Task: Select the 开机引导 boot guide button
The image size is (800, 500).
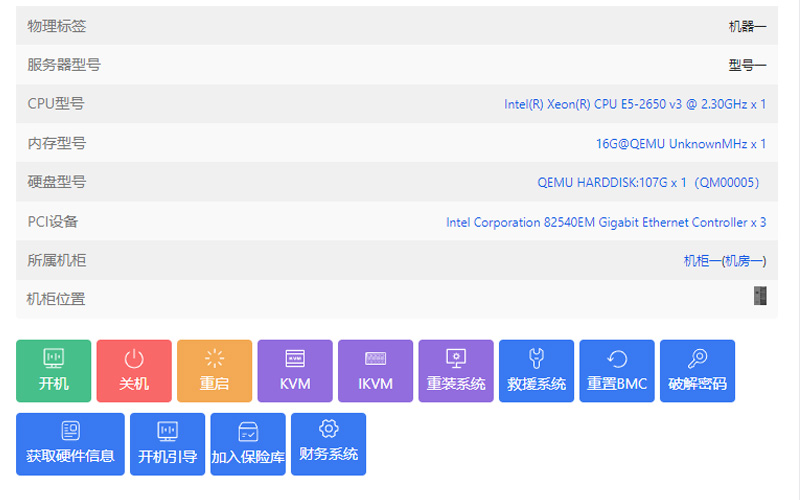Action: click(x=167, y=444)
